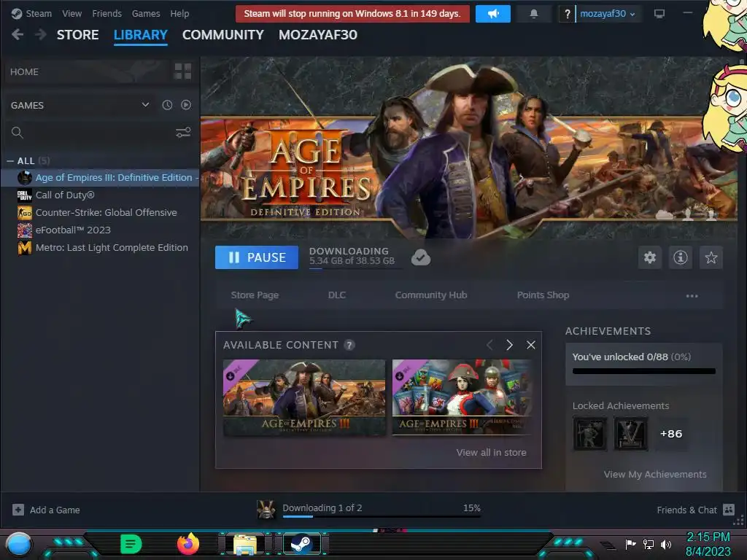This screenshot has width=747, height=560.
Task: Pause the current download
Action: (257, 257)
